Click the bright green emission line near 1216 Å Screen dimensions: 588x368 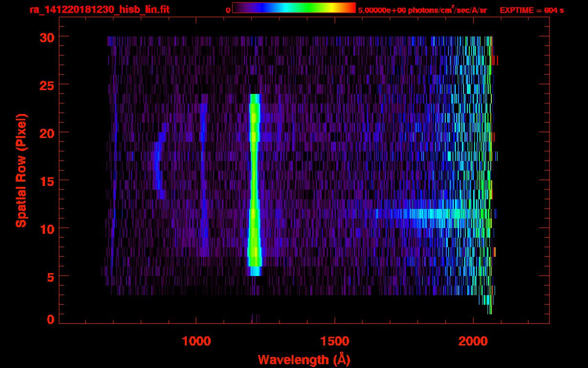254,185
